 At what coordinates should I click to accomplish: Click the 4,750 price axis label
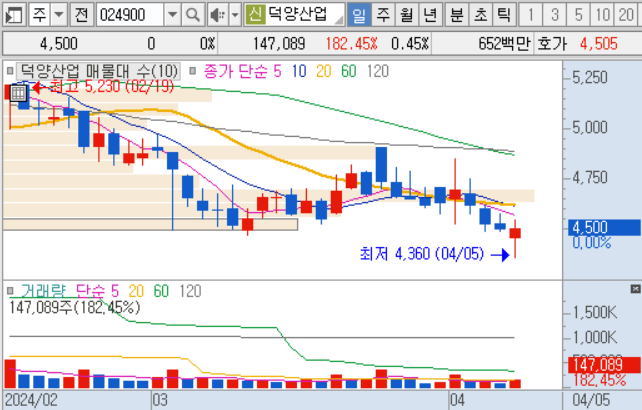590,178
